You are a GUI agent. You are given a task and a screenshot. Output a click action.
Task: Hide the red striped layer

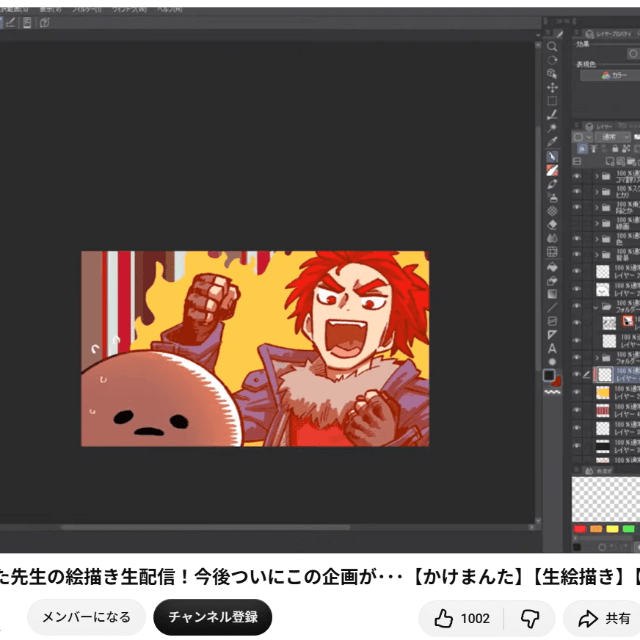(x=577, y=410)
